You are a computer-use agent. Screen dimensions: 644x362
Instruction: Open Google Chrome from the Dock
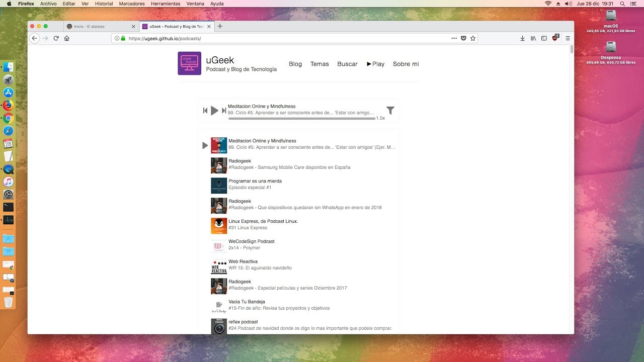8,118
